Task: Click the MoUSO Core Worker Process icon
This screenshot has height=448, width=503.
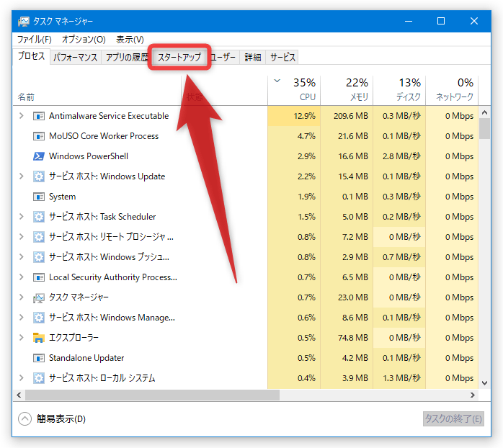Action: click(x=39, y=136)
